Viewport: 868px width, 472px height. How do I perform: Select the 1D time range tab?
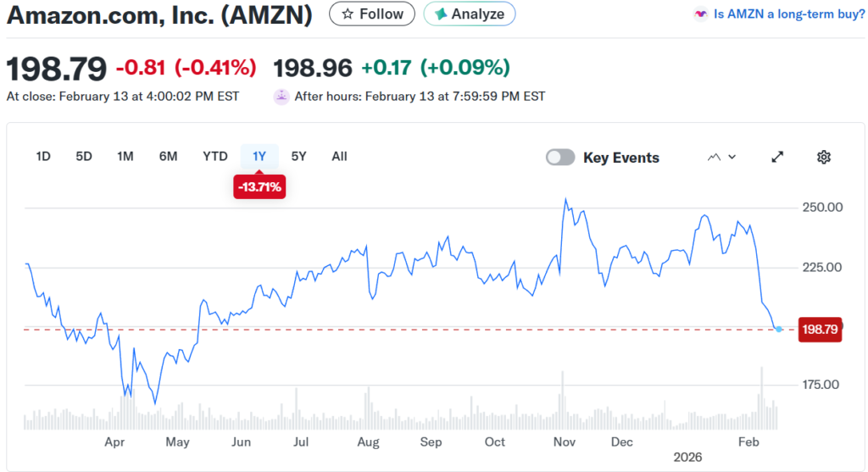[43, 156]
